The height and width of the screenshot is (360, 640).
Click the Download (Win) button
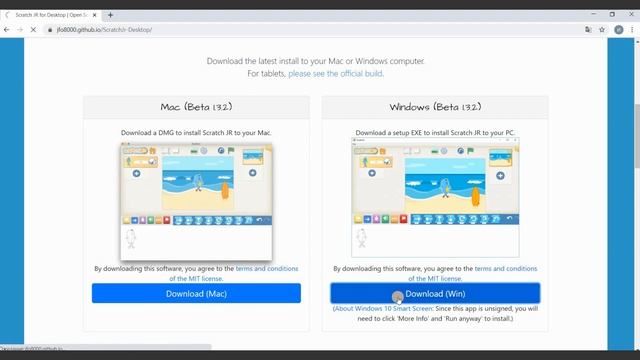435,293
